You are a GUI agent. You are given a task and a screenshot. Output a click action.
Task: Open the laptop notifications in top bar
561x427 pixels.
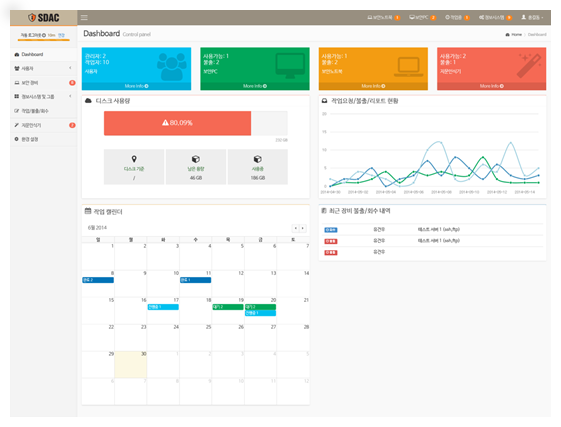point(383,18)
